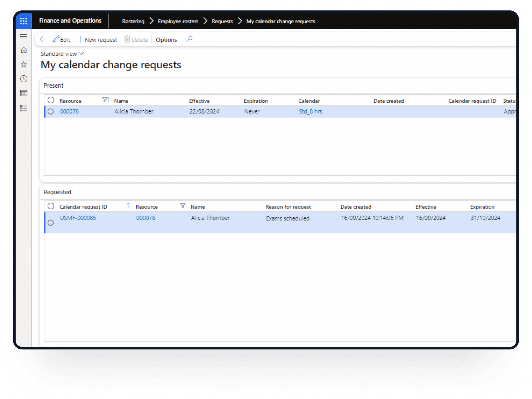Screen dimensions: 532x399
Task: Select row 000078 in Present grid
Action: (51, 112)
